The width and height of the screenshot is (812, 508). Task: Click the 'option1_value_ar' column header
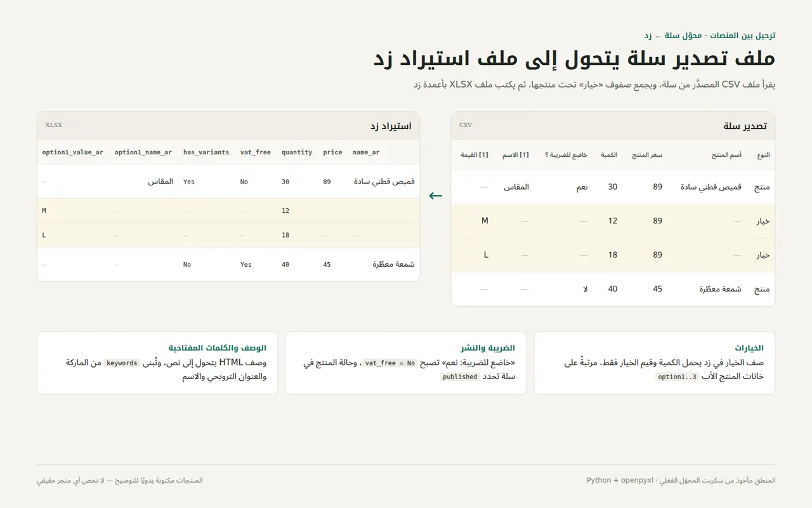pyautogui.click(x=73, y=152)
